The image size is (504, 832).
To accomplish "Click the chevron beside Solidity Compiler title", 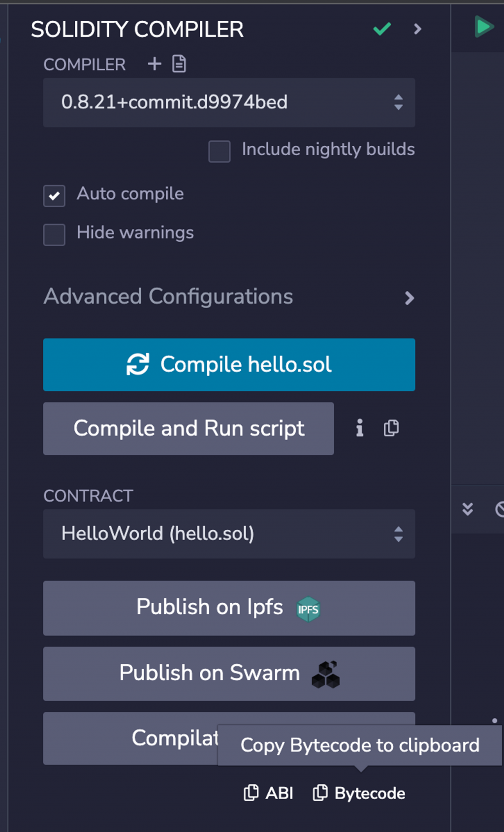I will click(418, 29).
